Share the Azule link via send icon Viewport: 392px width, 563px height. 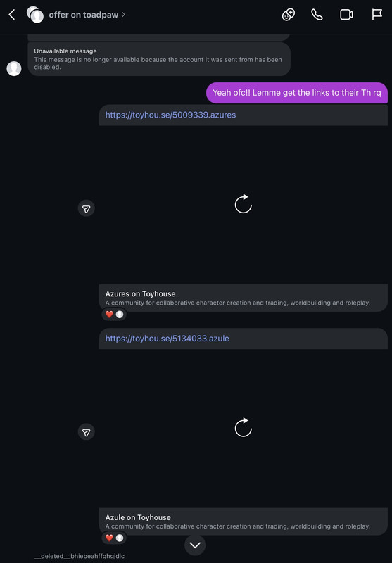[x=86, y=431]
